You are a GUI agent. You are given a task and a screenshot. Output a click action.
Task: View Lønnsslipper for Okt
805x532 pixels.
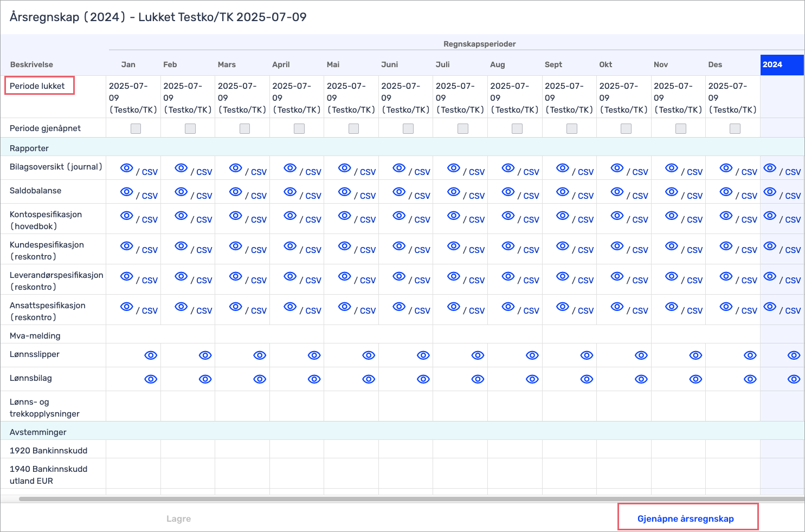641,355
